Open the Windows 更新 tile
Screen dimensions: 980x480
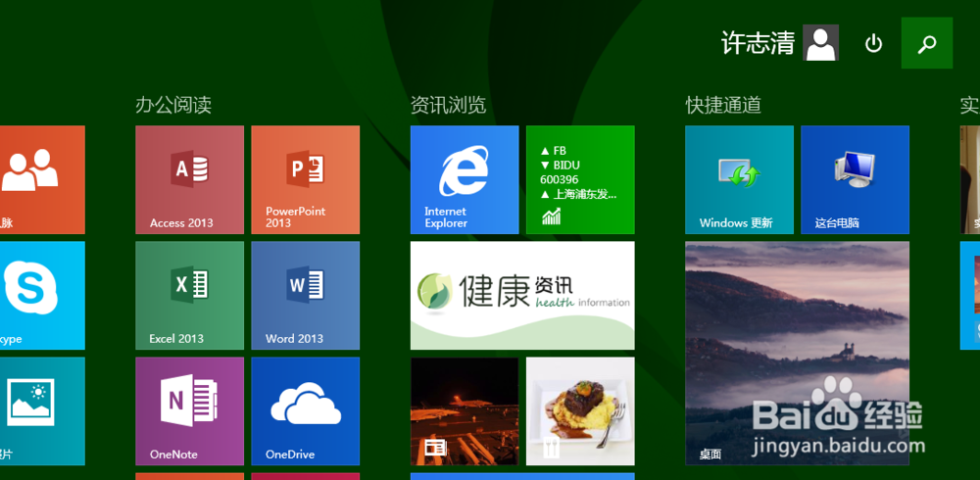(x=739, y=179)
